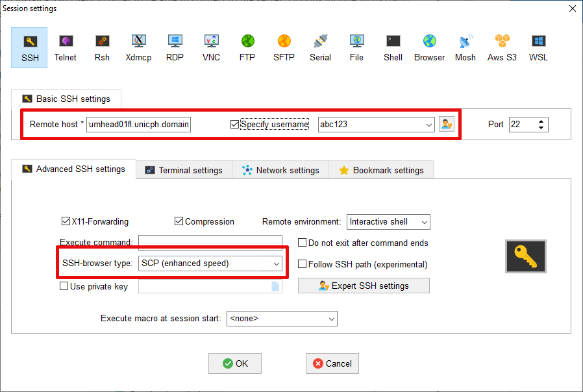
Task: Disable the X11-Forwarding checkbox
Action: coord(66,221)
